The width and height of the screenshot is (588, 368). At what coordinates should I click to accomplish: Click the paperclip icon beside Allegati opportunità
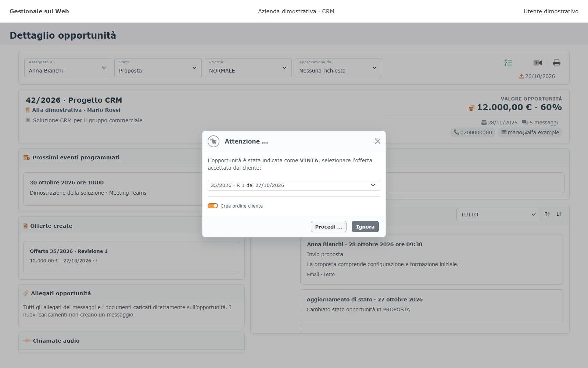26,293
